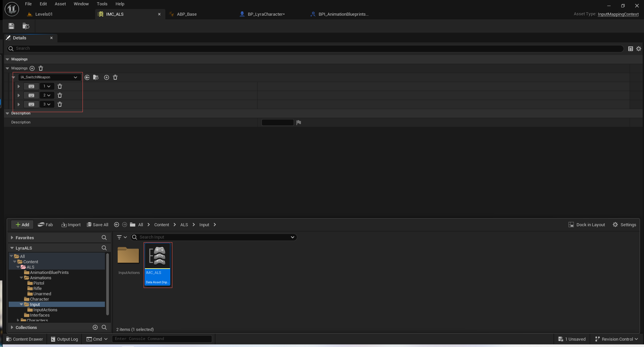Screen dimensions: 644x347
Task: Open the Edit menu
Action: (43, 4)
